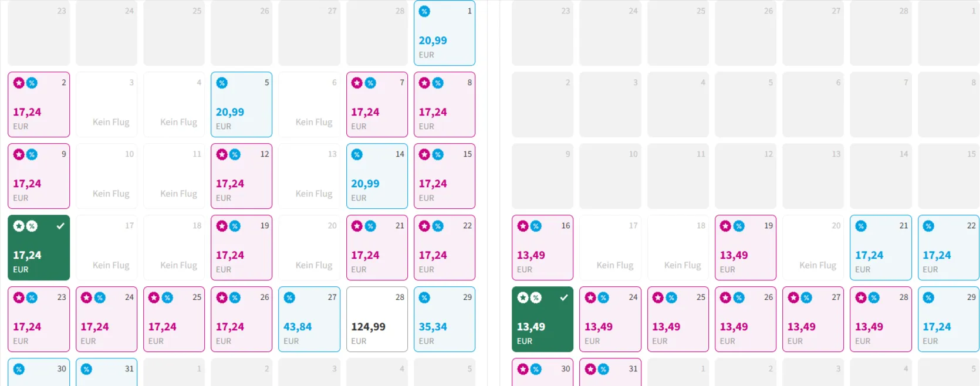The image size is (980, 386).
Task: Click the star badge on day 12 priced 17,24
Action: [x=222, y=154]
